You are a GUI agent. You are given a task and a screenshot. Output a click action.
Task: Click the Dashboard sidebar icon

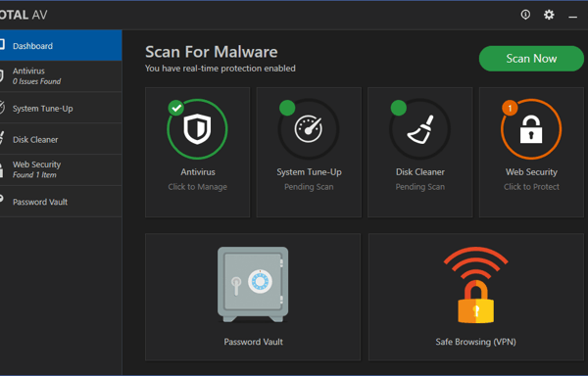click(x=2, y=45)
